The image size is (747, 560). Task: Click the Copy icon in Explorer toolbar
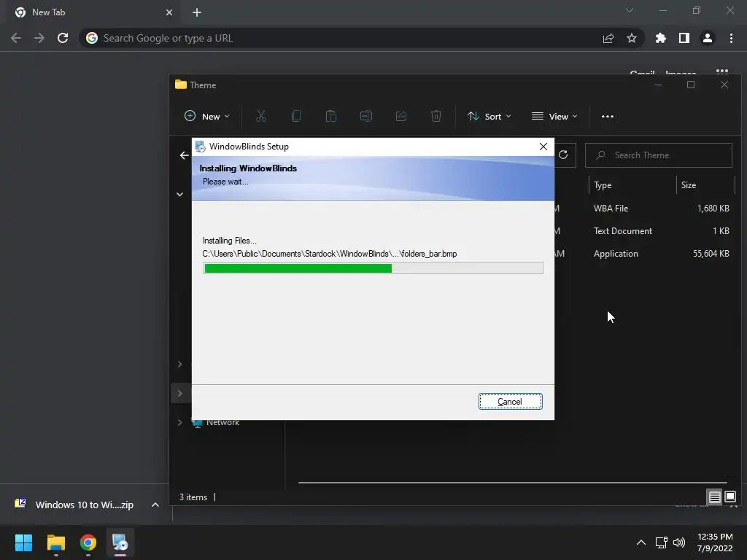(x=296, y=116)
